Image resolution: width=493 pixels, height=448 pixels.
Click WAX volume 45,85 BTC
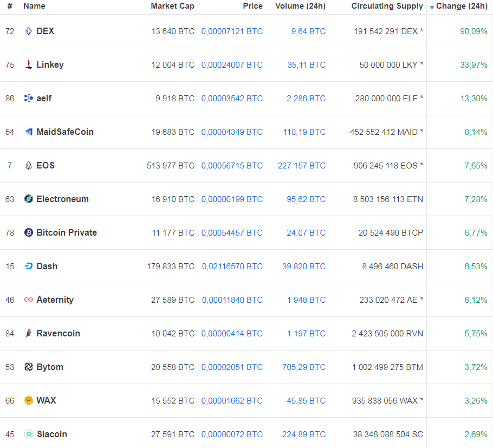coord(306,401)
